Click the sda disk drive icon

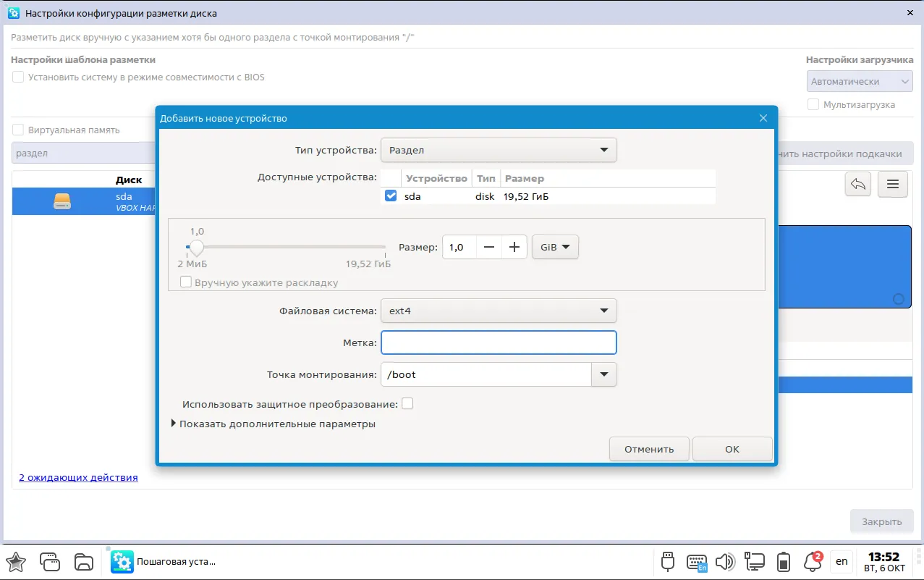(x=63, y=201)
